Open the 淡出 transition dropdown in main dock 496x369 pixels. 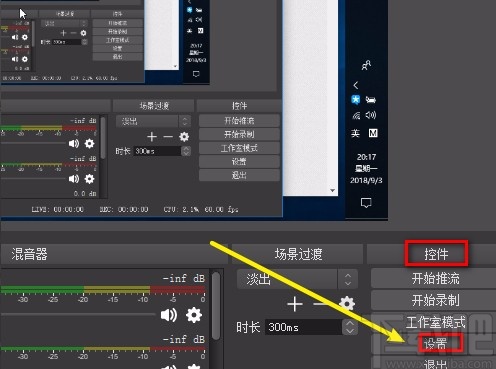tap(297, 279)
